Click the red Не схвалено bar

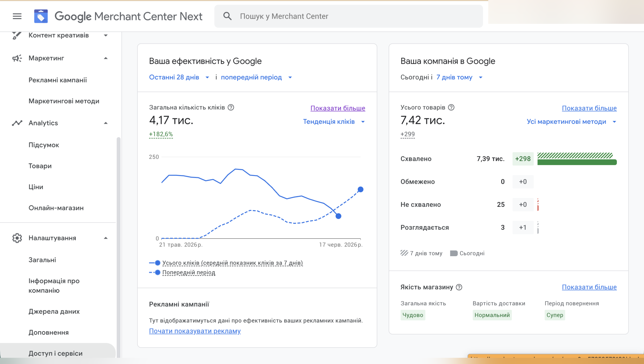[538, 205]
